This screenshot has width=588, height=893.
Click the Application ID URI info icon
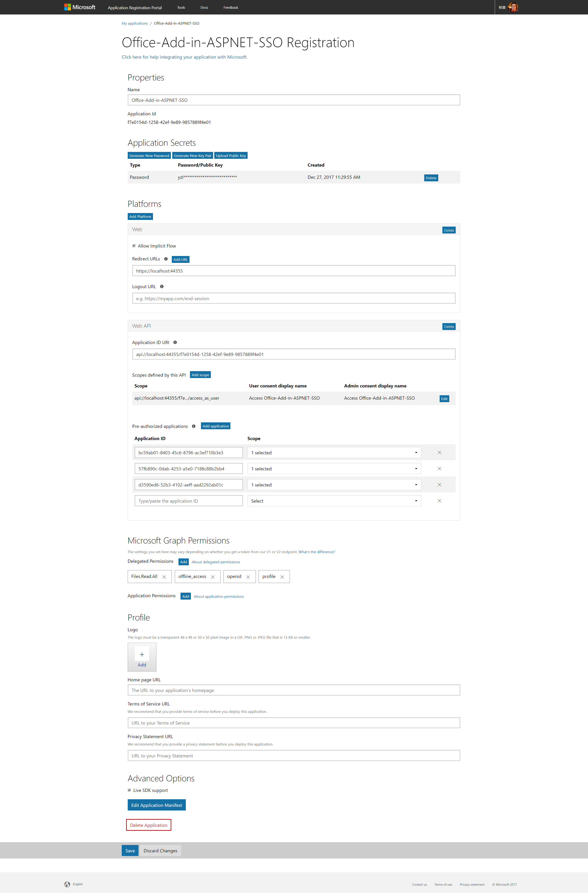point(175,343)
